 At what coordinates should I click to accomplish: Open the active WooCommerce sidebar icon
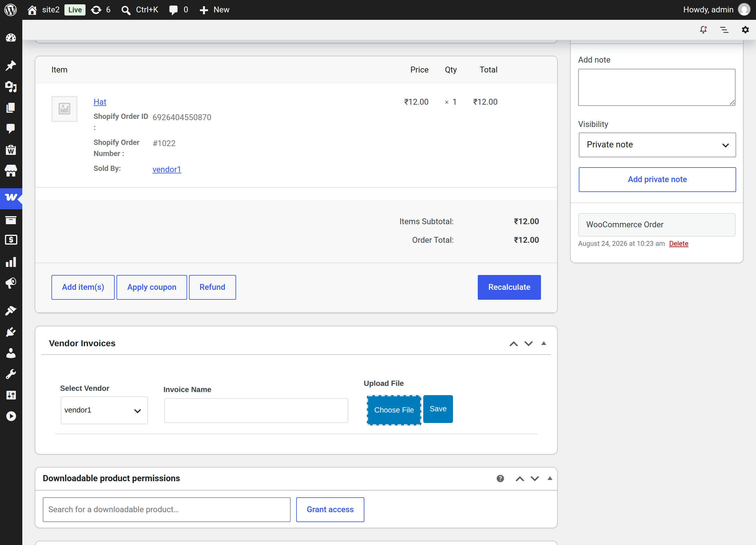click(x=11, y=198)
